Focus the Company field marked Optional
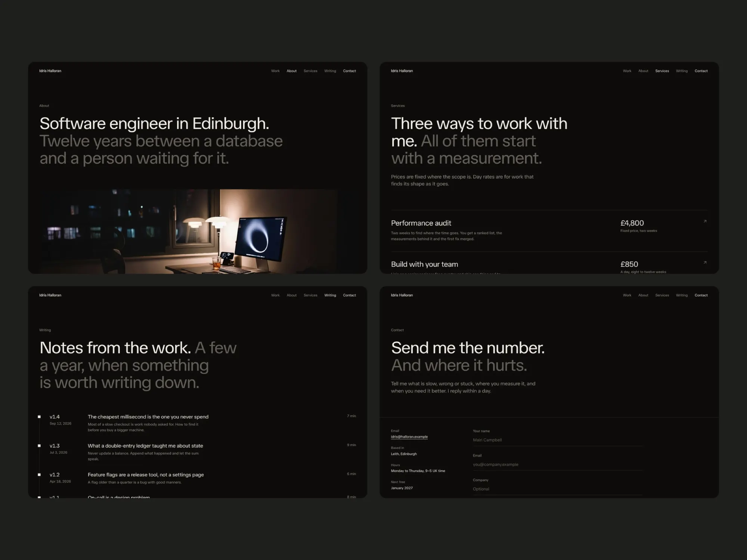Screen dimensions: 747x560 point(558,489)
